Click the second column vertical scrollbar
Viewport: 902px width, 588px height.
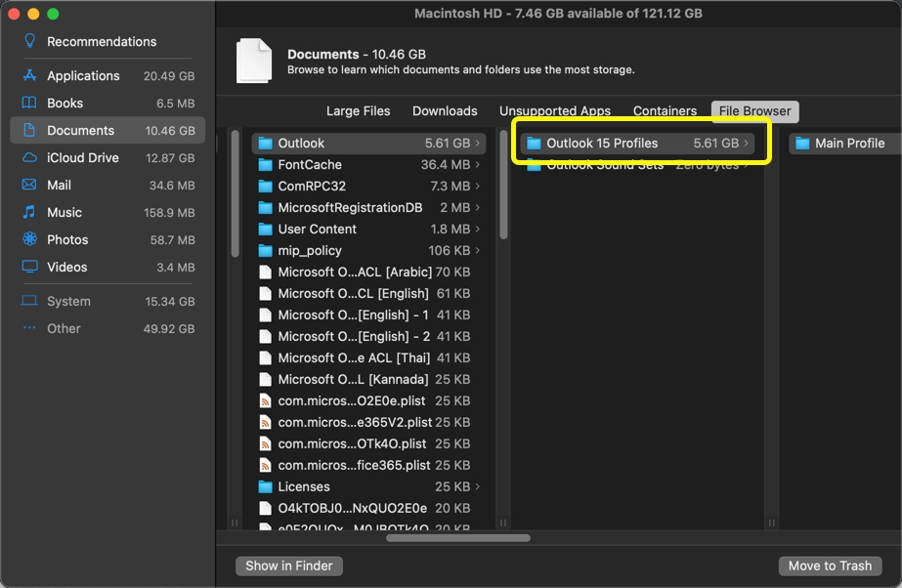click(x=503, y=185)
